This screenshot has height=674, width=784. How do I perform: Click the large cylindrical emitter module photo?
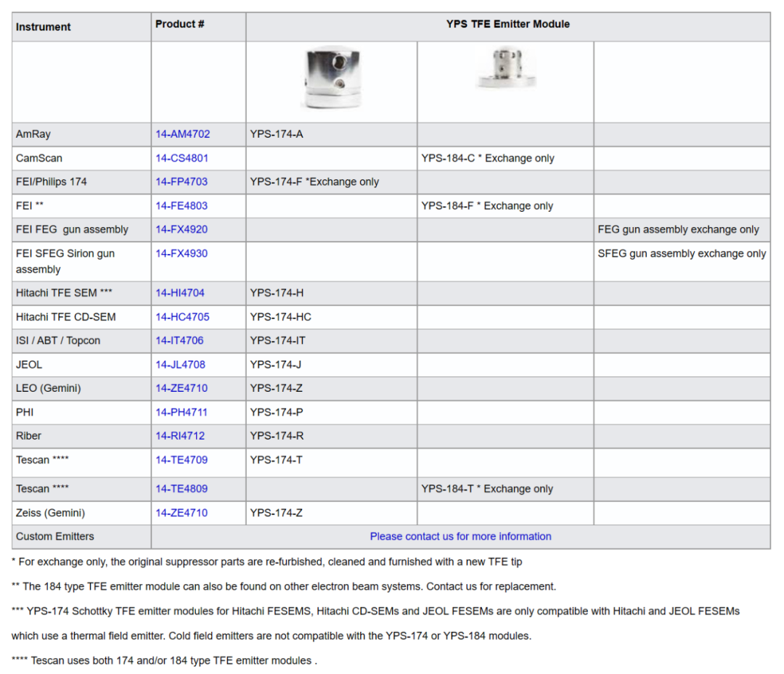[x=332, y=78]
